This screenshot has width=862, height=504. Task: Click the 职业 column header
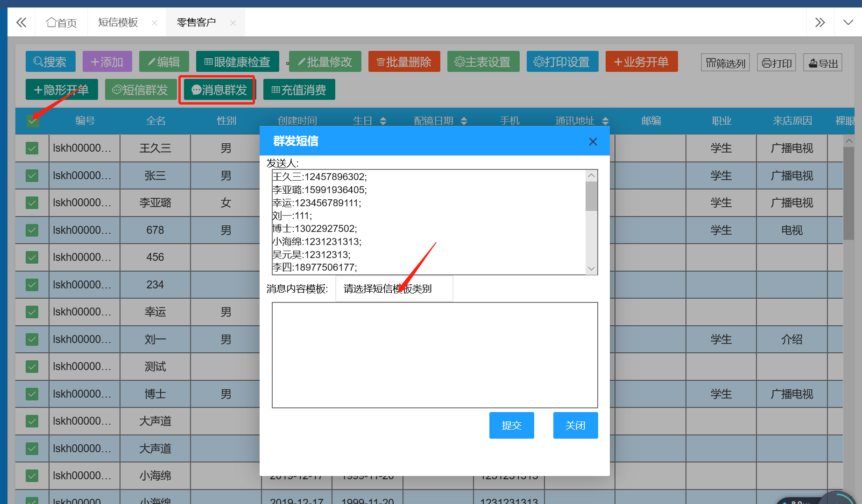click(721, 121)
